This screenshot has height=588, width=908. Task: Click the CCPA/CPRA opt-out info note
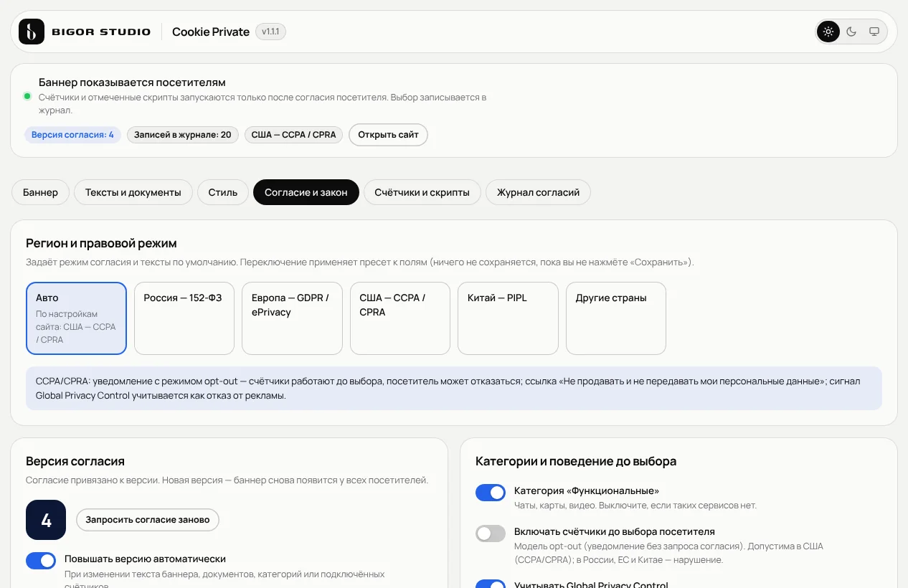454,389
